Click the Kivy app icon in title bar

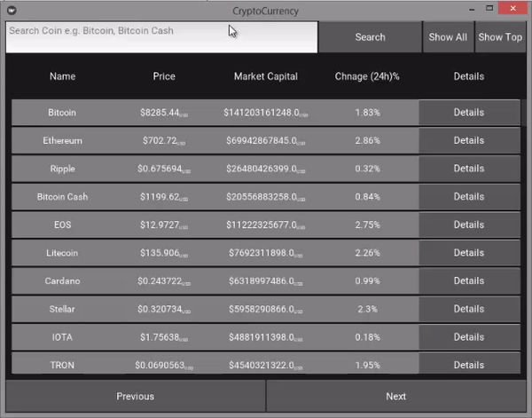click(12, 10)
